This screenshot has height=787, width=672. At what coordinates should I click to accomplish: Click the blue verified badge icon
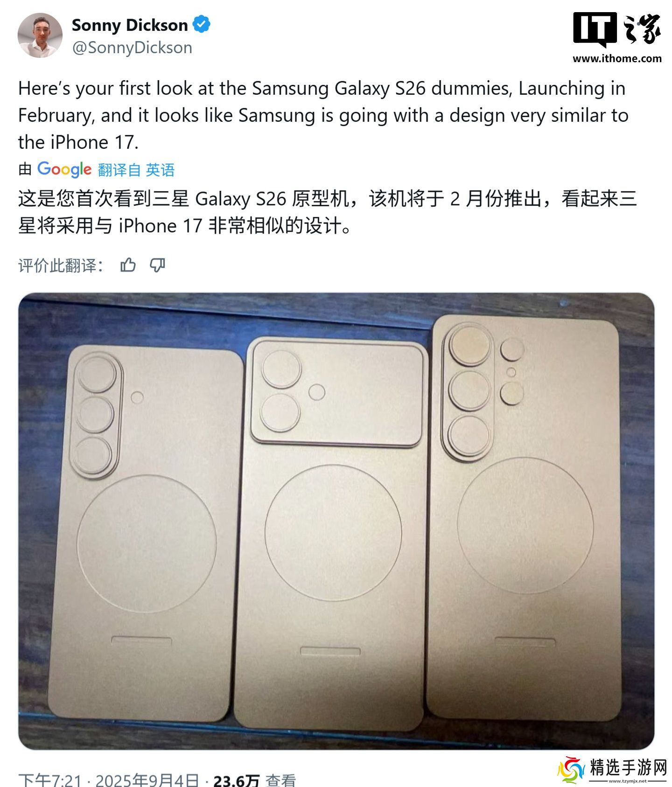click(x=202, y=25)
